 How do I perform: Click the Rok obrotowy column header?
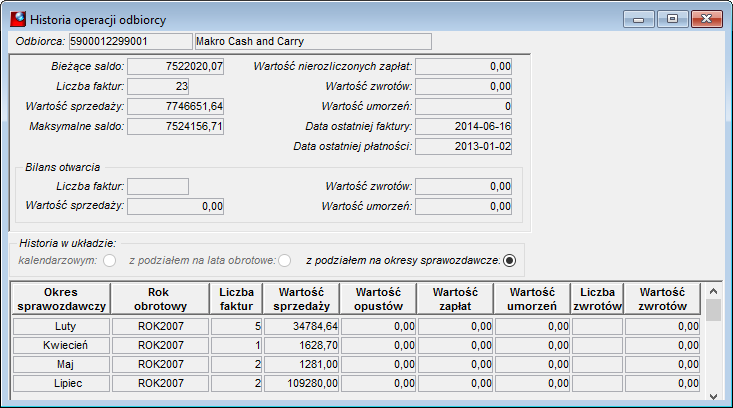tap(160, 299)
